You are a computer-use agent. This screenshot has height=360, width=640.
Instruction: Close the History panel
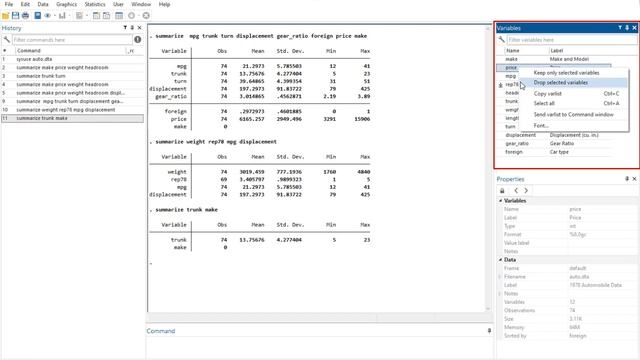140,28
